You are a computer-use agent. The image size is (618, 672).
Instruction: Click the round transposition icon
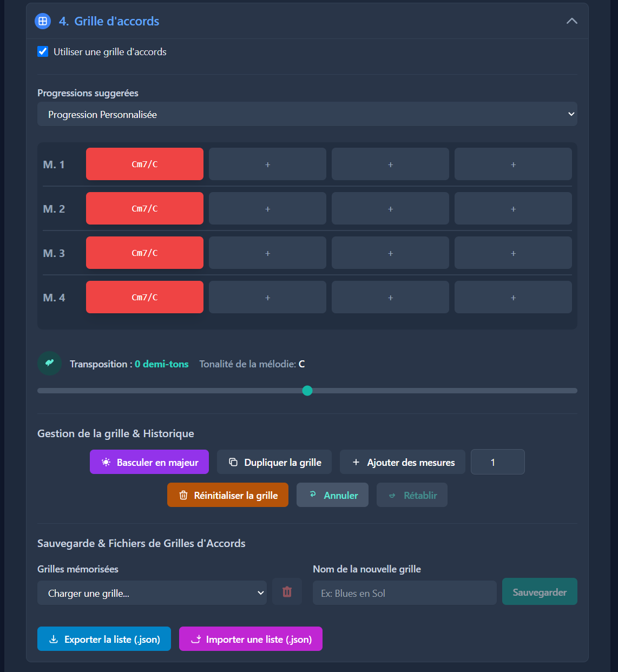pos(49,363)
